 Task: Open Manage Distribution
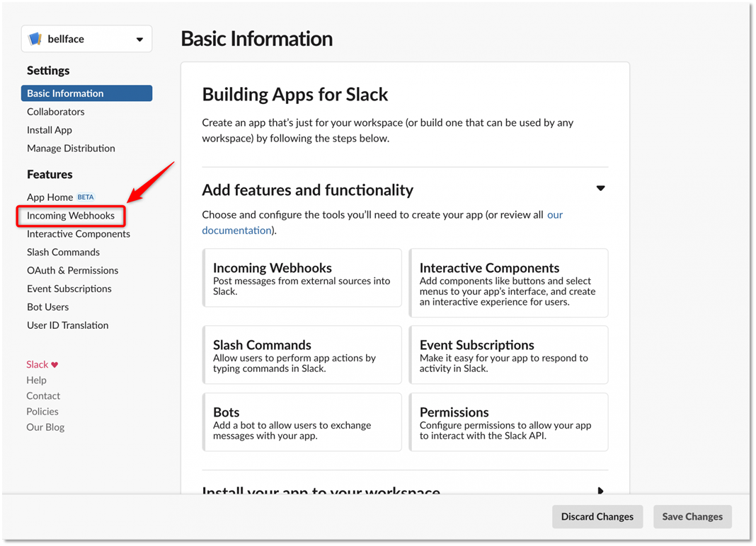point(71,149)
